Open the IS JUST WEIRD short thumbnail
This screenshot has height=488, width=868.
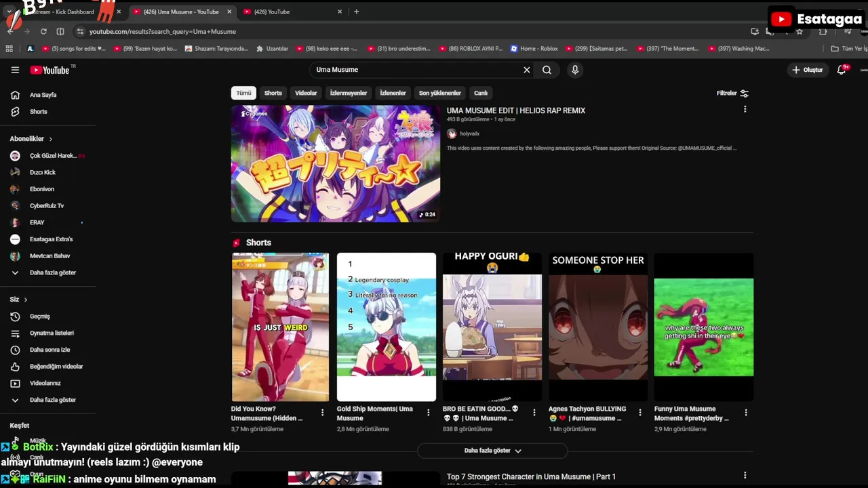pyautogui.click(x=280, y=327)
